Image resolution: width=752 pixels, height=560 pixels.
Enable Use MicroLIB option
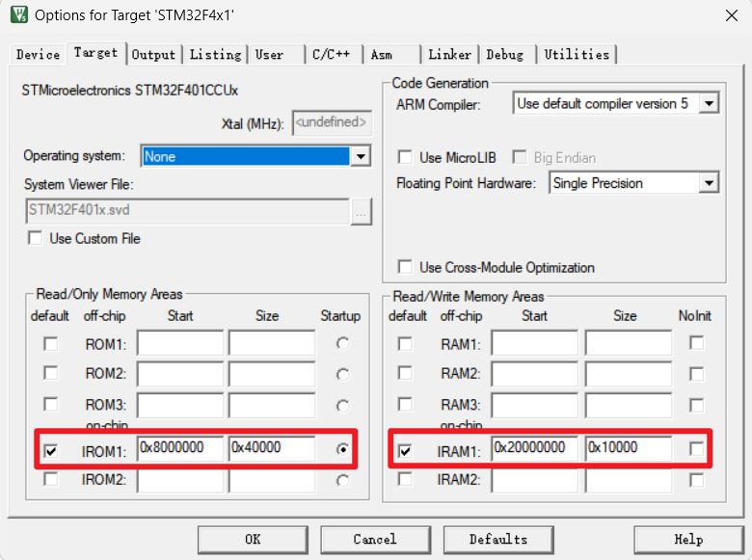coord(405,157)
